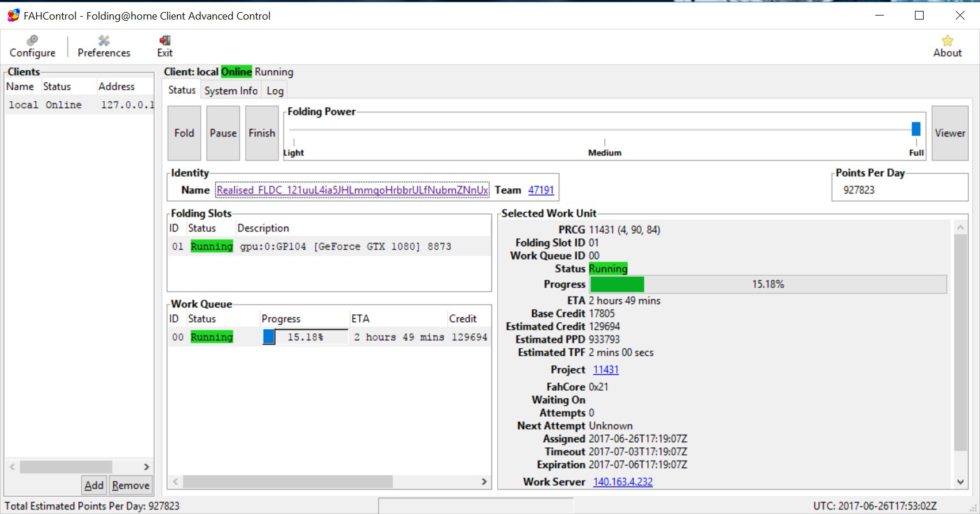
Task: Open Preferences from the toolbar
Action: point(104,47)
